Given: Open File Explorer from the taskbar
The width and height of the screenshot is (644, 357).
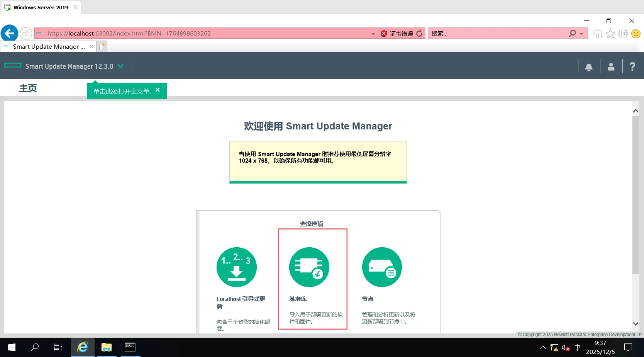Looking at the screenshot, I should [106, 347].
